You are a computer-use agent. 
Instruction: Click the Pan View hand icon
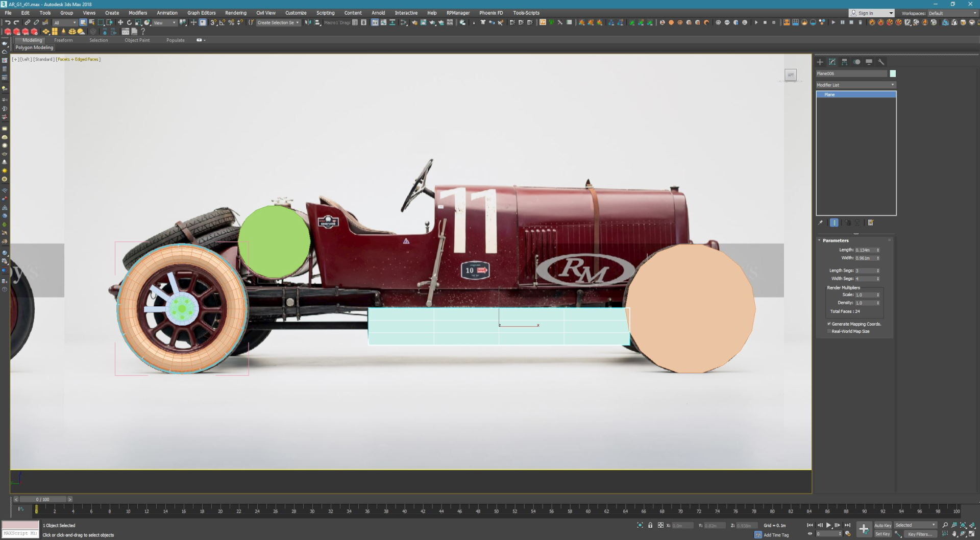pyautogui.click(x=954, y=534)
